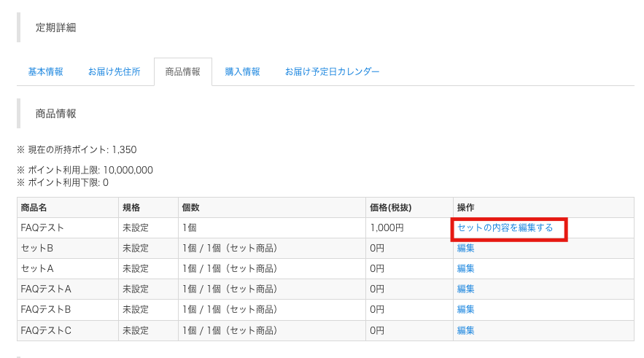Click the FAQテストC product name cell
The height and width of the screenshot is (358, 644).
[x=68, y=330]
